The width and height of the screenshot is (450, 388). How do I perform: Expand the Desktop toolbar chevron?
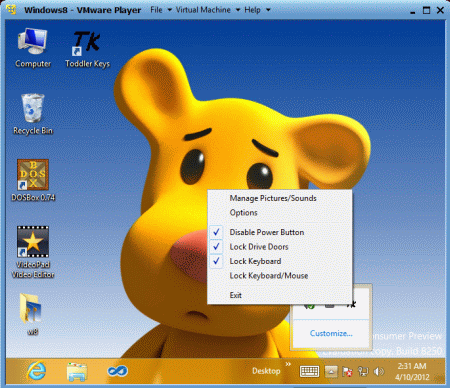288,364
